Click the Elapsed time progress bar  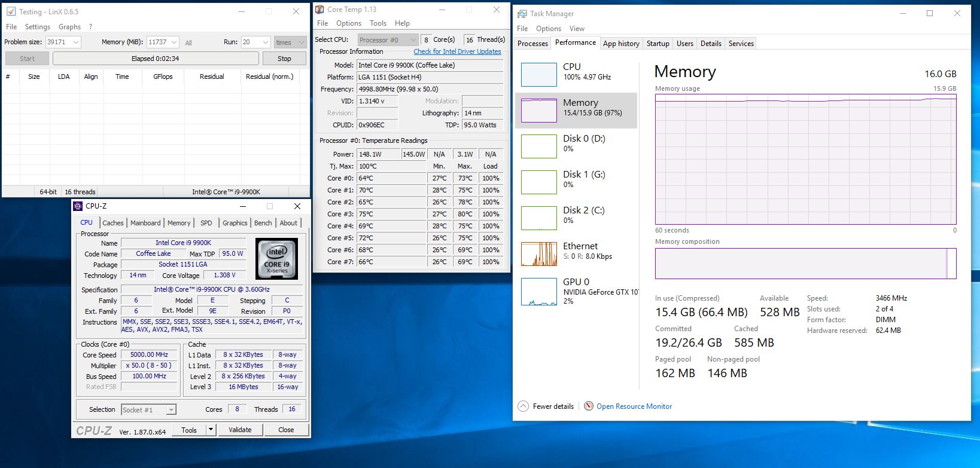pos(156,59)
